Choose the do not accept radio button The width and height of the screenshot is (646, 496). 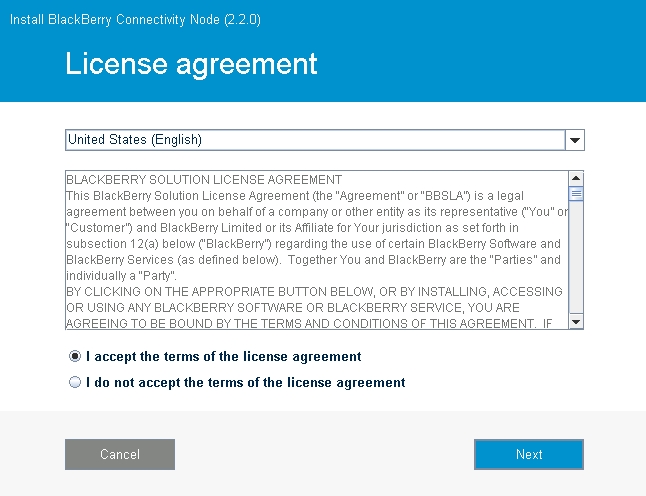75,382
